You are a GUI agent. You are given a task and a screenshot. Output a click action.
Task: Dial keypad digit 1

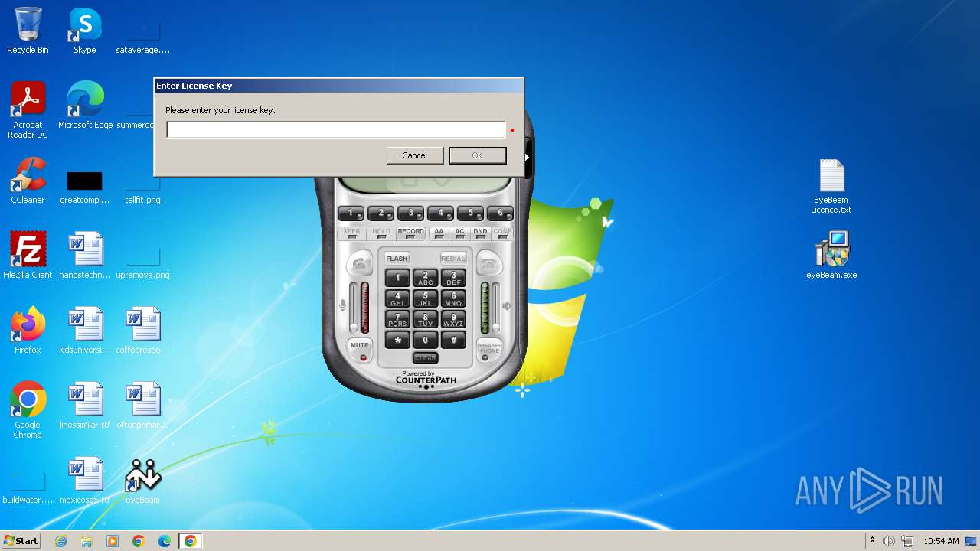click(x=397, y=278)
